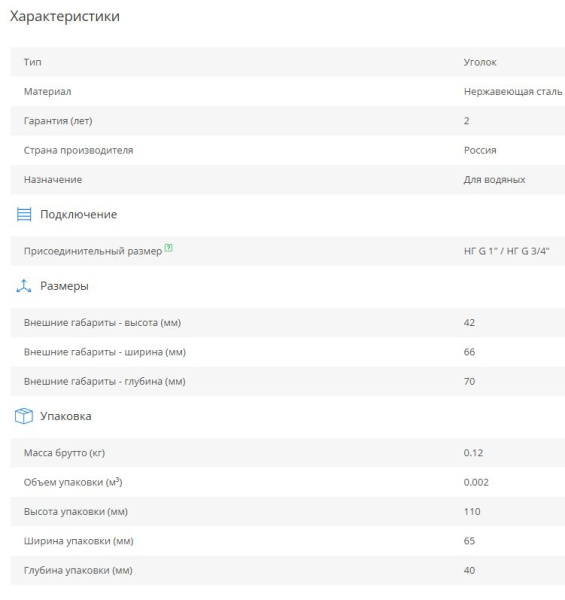Click the Тип row value Уголок

(480, 62)
